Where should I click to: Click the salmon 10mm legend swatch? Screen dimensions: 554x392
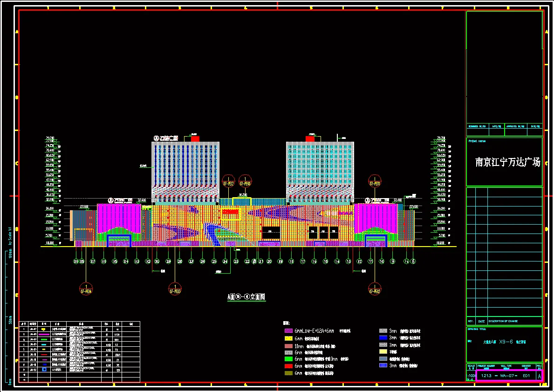[288, 346]
